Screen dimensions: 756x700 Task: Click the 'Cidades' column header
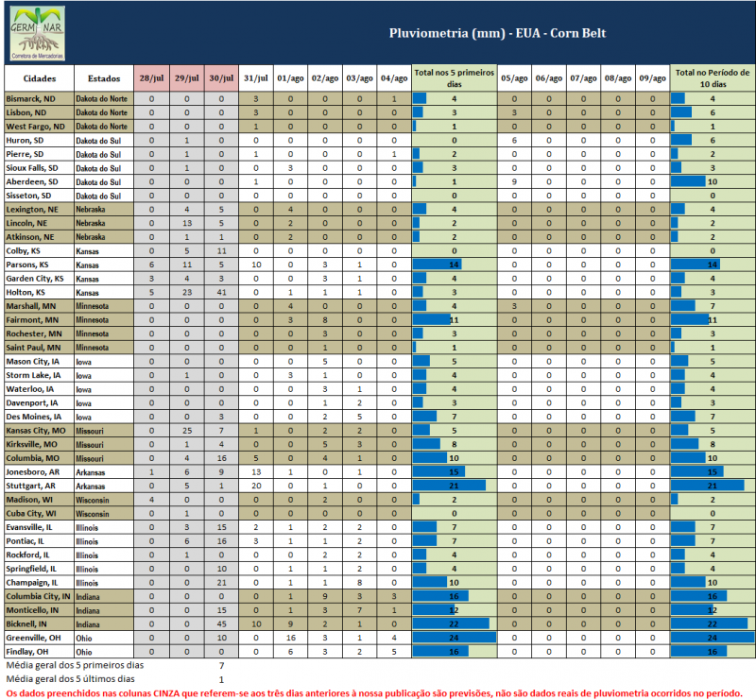(40, 78)
